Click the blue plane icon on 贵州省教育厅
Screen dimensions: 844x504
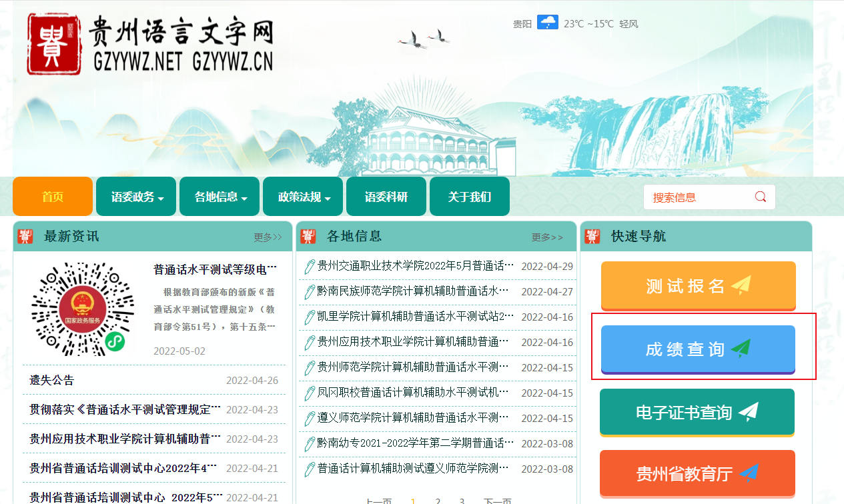point(749,474)
